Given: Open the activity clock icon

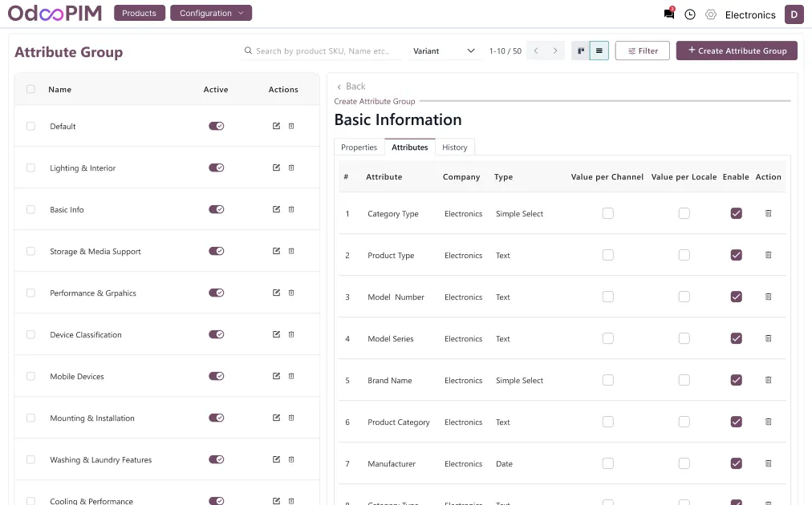Looking at the screenshot, I should point(690,14).
